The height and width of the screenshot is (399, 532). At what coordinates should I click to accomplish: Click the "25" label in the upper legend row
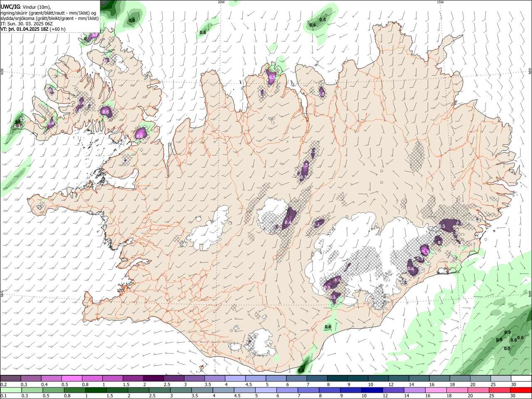pyautogui.click(x=493, y=384)
